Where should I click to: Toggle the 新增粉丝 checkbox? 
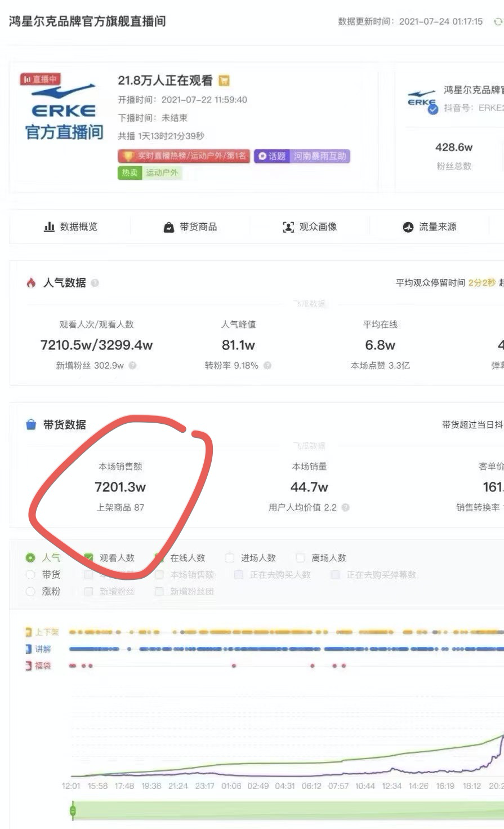pyautogui.click(x=88, y=592)
